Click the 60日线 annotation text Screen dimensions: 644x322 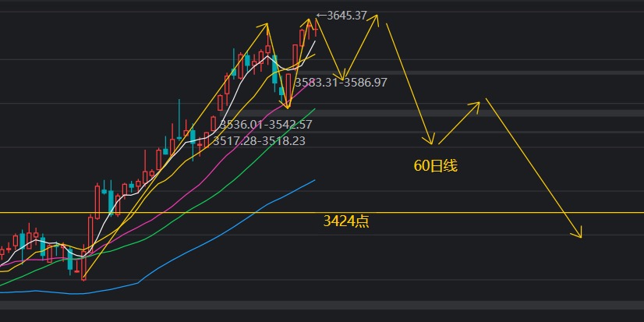click(435, 166)
